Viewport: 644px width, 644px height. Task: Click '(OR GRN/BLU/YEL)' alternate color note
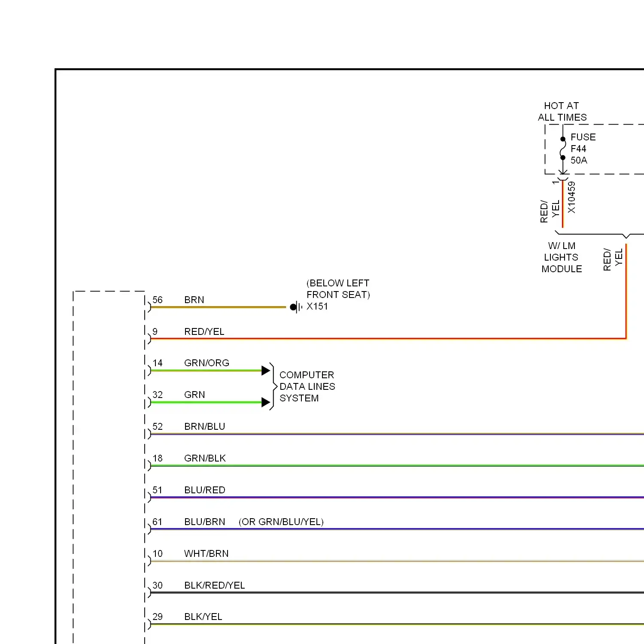[281, 522]
